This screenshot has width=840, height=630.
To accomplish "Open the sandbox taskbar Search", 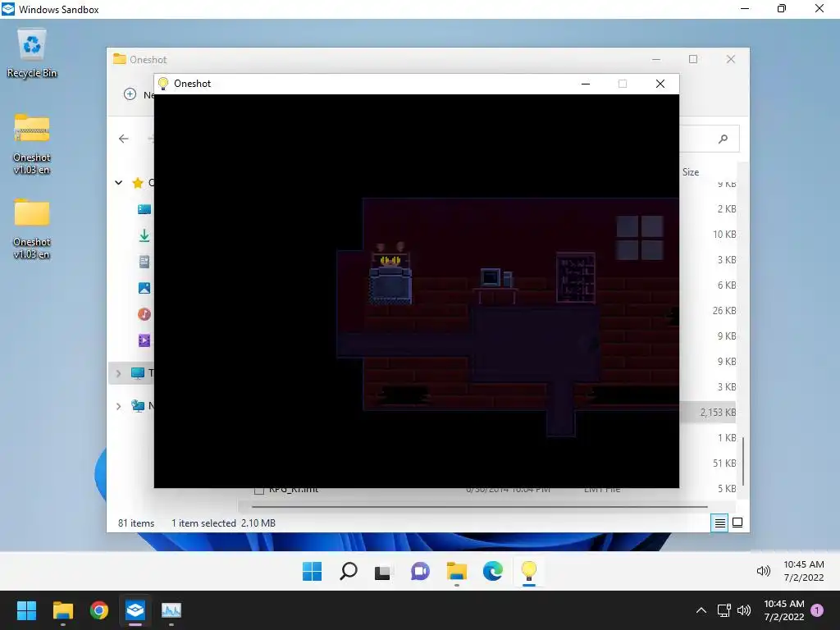I will [348, 571].
